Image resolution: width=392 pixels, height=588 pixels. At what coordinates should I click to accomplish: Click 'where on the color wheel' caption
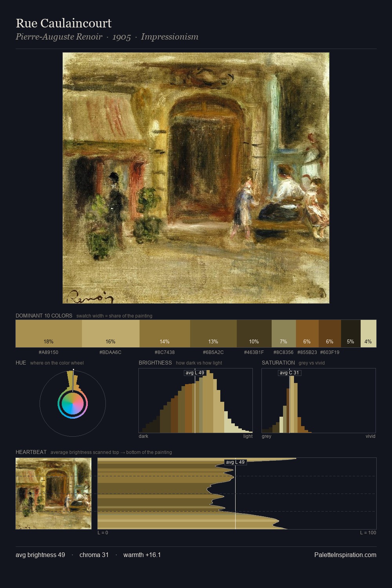57,363
